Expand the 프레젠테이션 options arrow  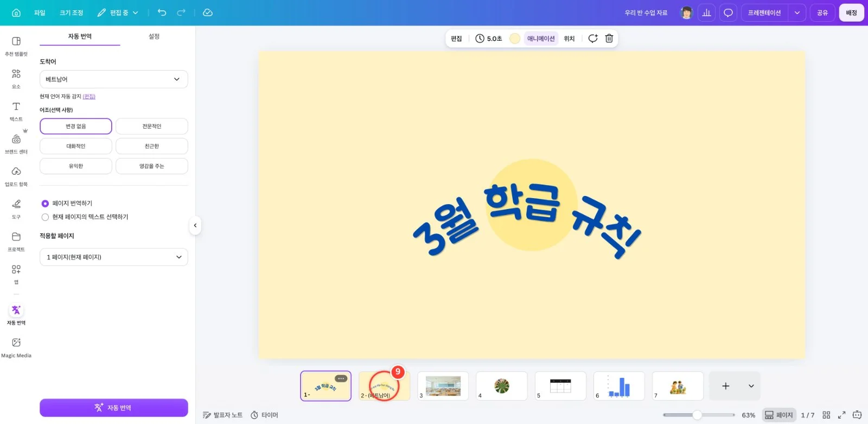coord(797,12)
